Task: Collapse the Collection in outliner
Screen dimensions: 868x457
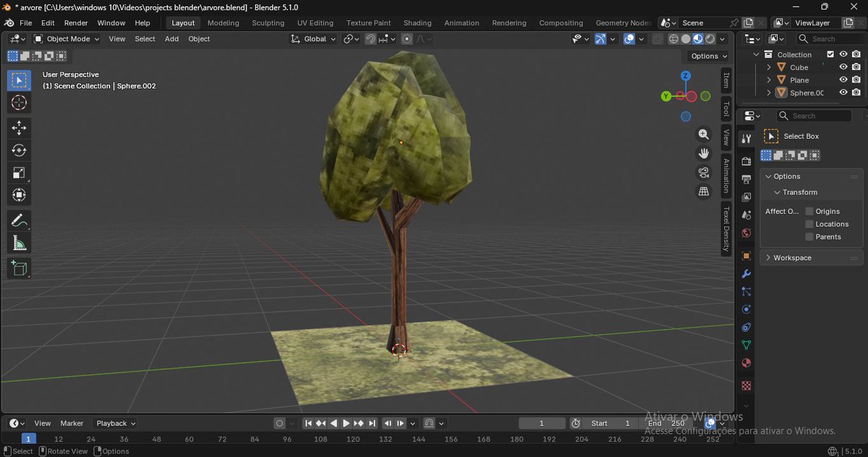Action: (757, 54)
